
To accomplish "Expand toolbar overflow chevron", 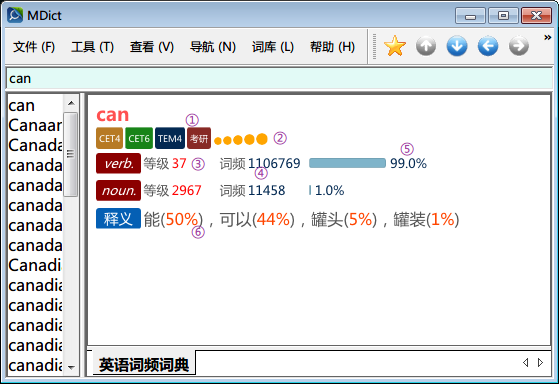I will tap(548, 37).
